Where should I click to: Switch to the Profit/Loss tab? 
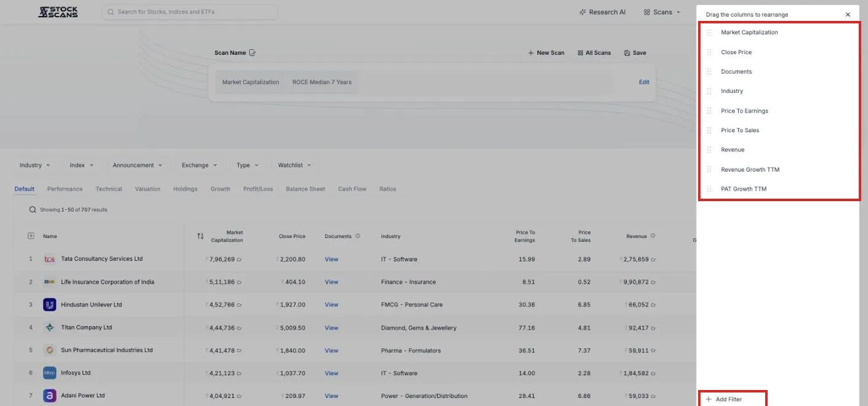[x=258, y=189]
